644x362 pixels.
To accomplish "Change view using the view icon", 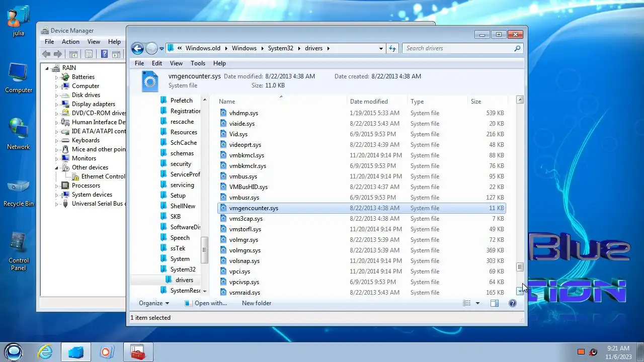I will coord(466,303).
